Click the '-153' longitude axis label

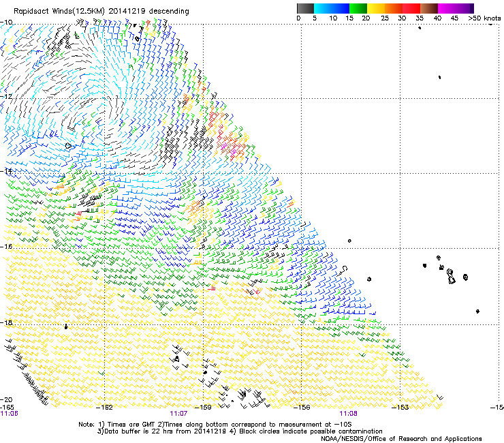tap(400, 408)
